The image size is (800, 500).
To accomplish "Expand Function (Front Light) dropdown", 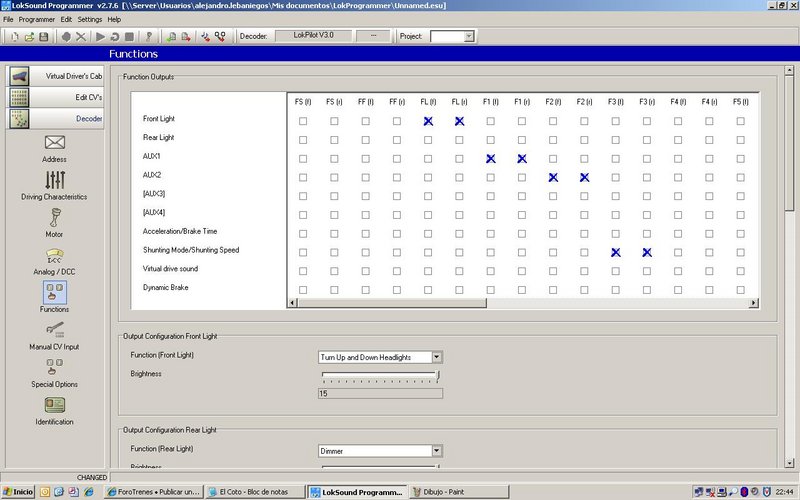I will [437, 357].
